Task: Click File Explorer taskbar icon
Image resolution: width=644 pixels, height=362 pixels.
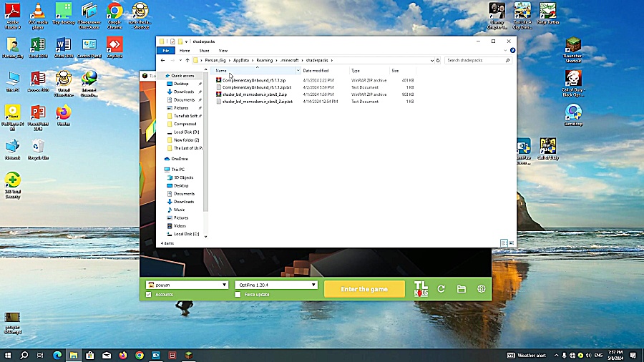Action: 74,355
